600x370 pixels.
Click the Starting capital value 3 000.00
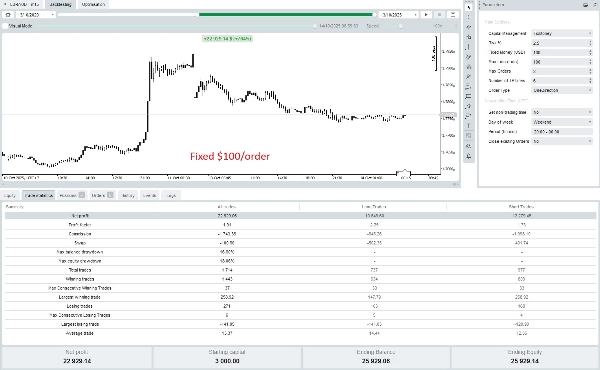click(x=227, y=361)
